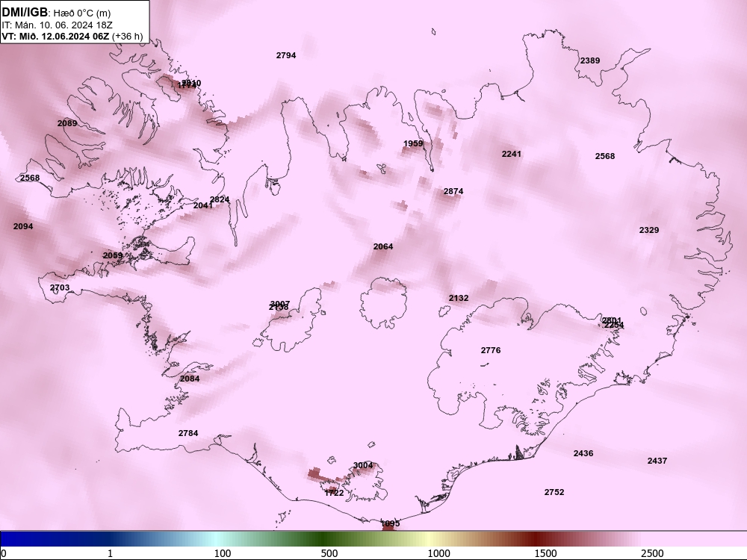Select the 'IT: Mán. 10. 06. 2024 18Z' line
This screenshot has width=747, height=560.
[58, 25]
